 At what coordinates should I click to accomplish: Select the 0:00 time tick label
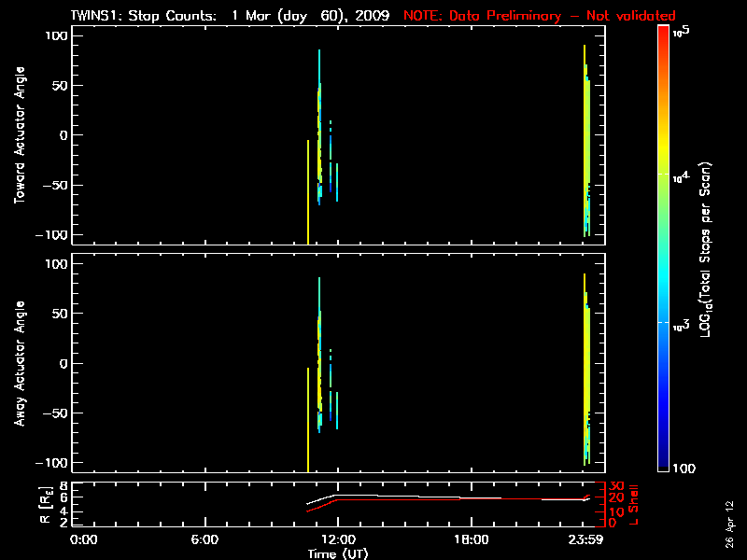[x=83, y=540]
